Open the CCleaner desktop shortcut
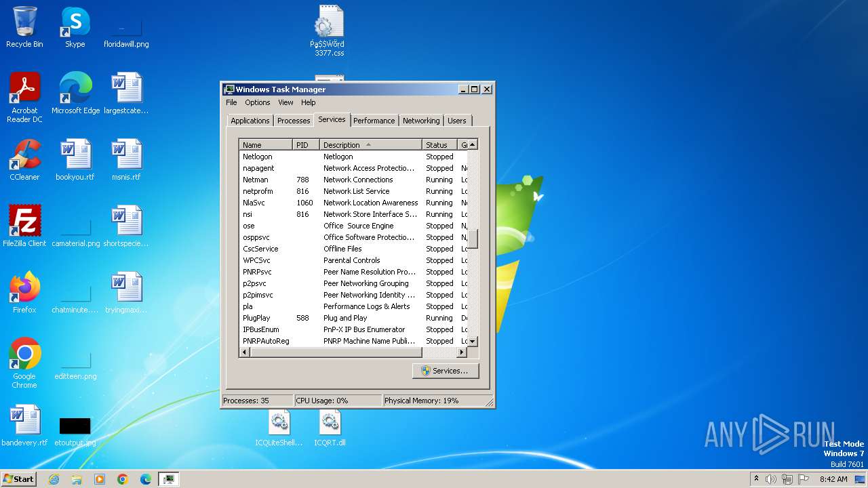This screenshot has width=868, height=488. point(24,160)
